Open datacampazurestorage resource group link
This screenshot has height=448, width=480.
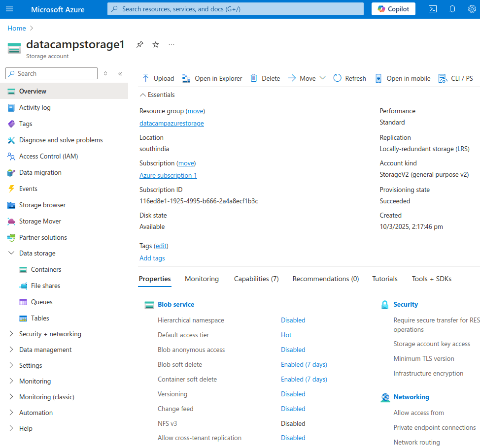pos(171,123)
